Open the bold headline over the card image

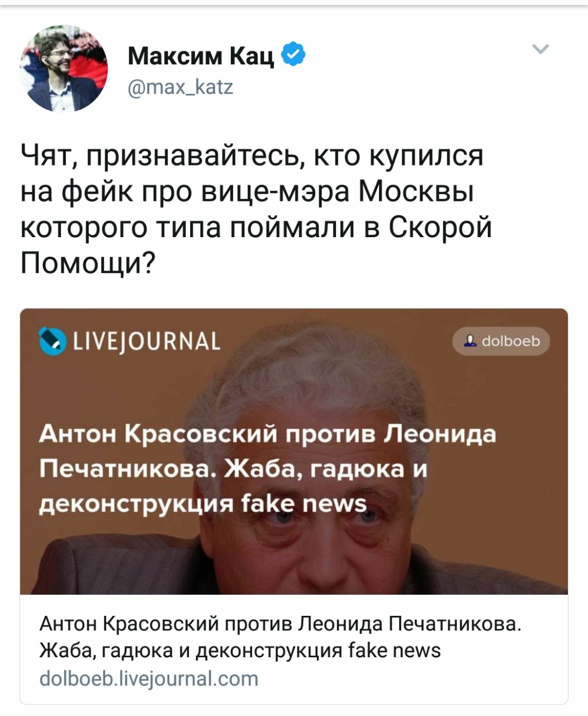click(x=268, y=469)
